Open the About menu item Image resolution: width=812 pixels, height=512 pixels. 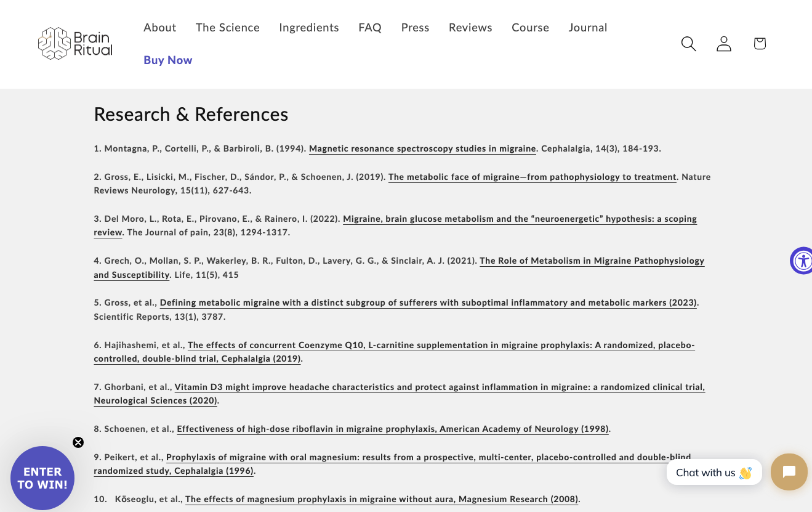pos(160,28)
